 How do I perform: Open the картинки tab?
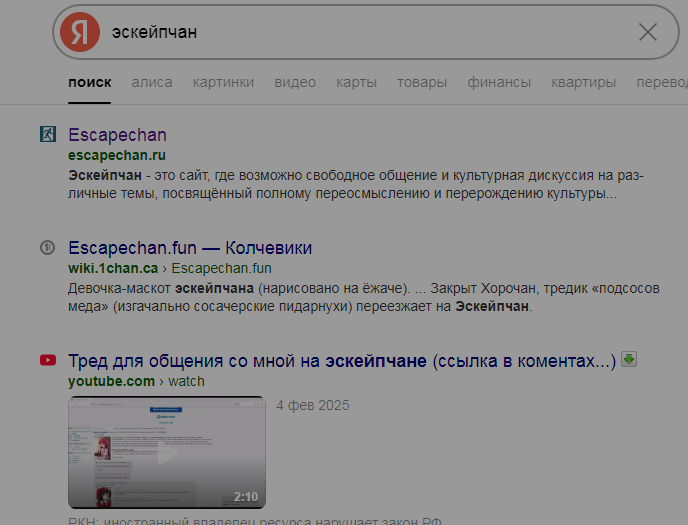[x=223, y=82]
